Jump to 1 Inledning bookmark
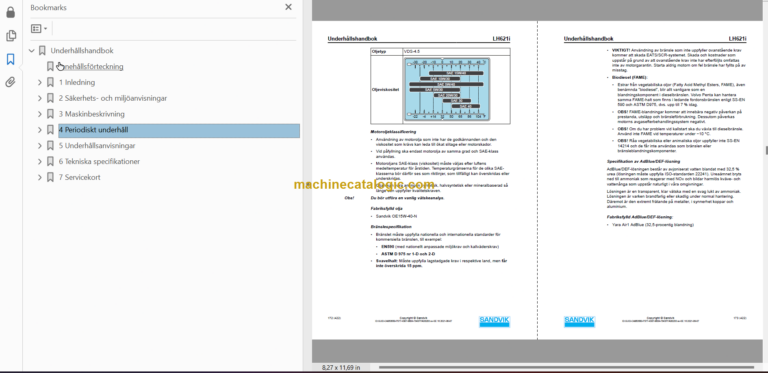768x373 pixels. [77, 82]
